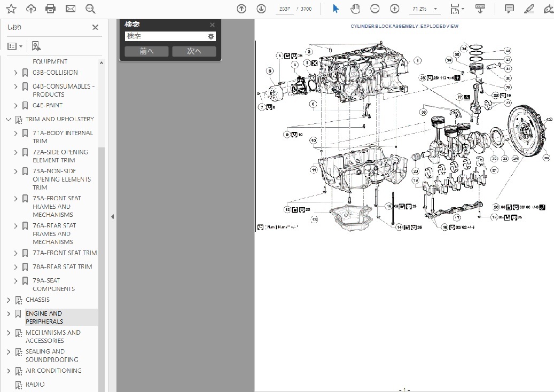This screenshot has width=554, height=392.
Task: Collapse TRIM AND UPHOLSTERY section
Action: pyautogui.click(x=9, y=120)
